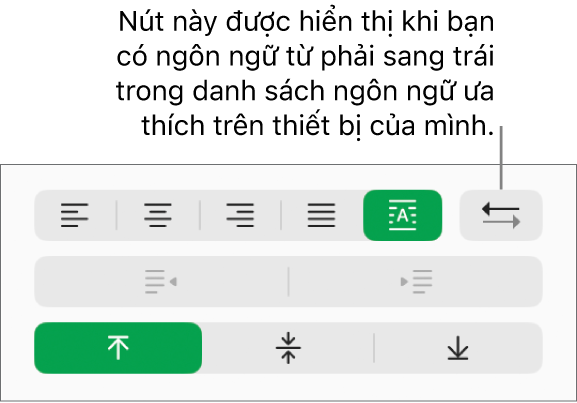
Task: Select the center text alignment icon
Action: [158, 215]
